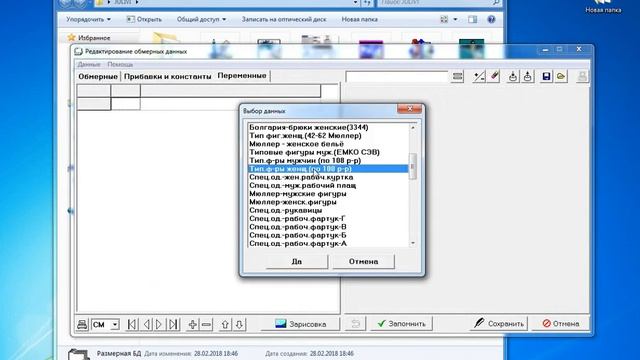Screen dimensions: 640x360
Task: Open the Данные menu
Action: [x=89, y=64]
